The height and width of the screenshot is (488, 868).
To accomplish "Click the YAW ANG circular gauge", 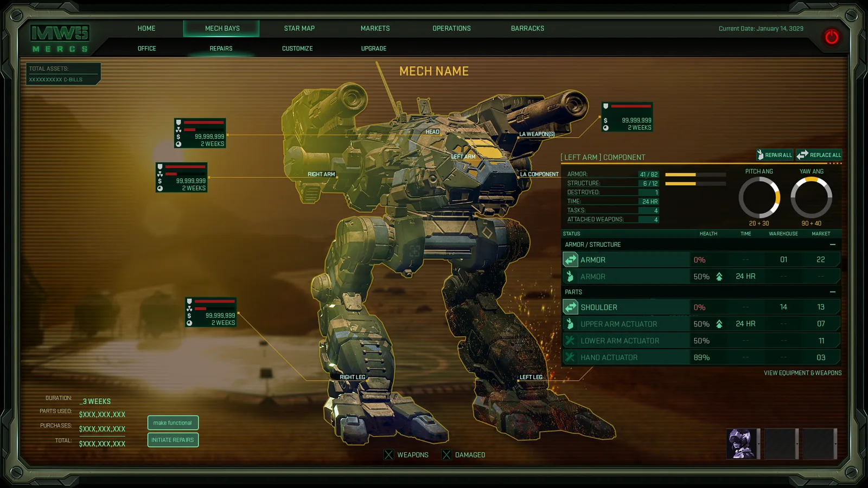I will 811,197.
